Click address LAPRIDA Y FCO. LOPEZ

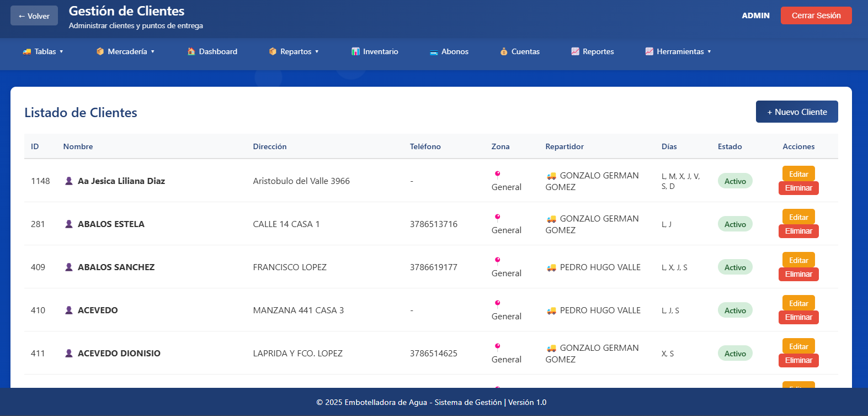(x=298, y=353)
